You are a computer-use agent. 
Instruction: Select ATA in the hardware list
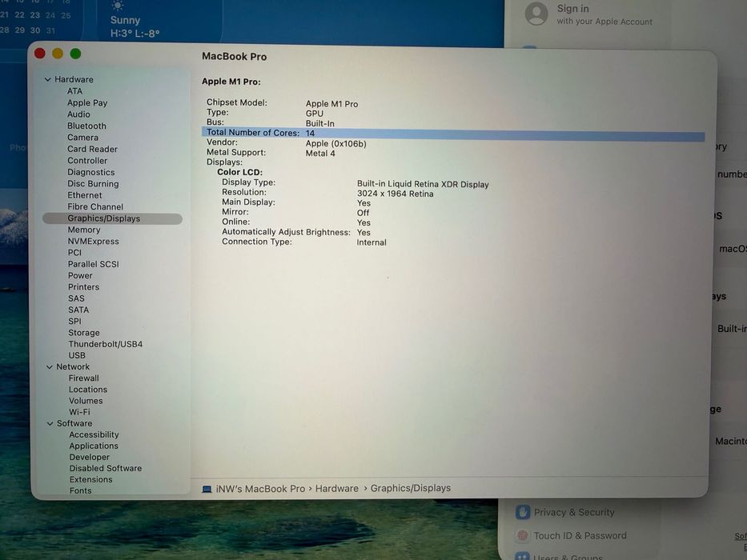pyautogui.click(x=74, y=91)
